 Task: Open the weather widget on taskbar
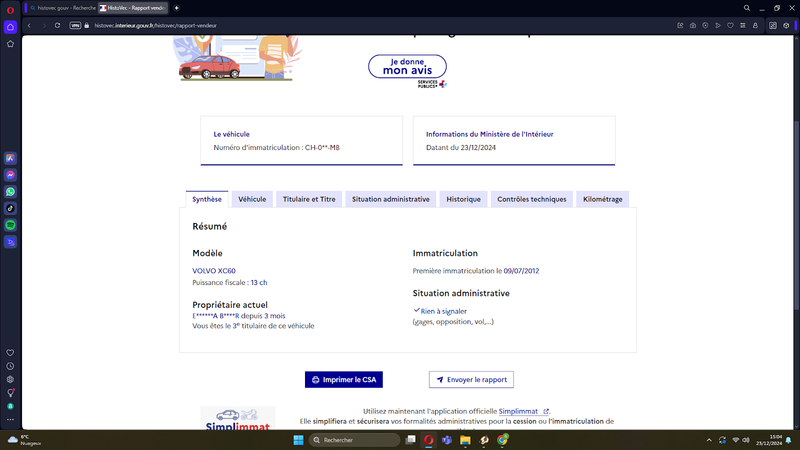click(24, 440)
